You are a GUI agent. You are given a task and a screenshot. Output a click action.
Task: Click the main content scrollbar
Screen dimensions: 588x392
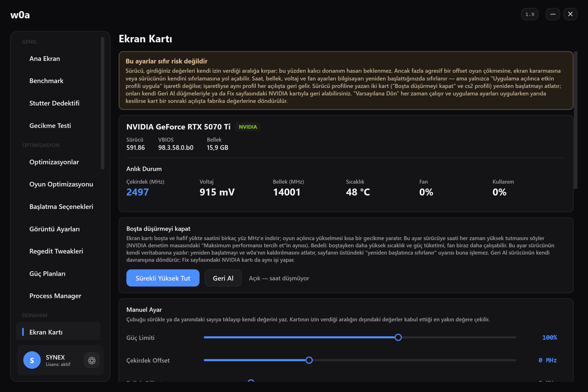click(x=575, y=120)
